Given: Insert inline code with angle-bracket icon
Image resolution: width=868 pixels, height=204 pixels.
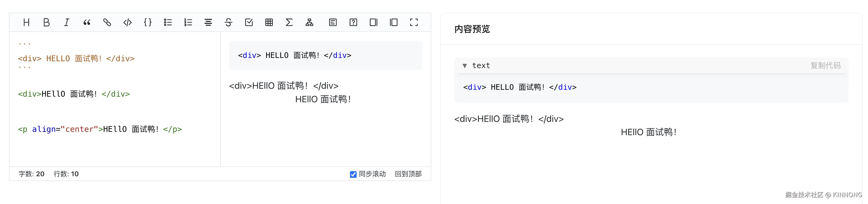Looking at the screenshot, I should point(127,22).
